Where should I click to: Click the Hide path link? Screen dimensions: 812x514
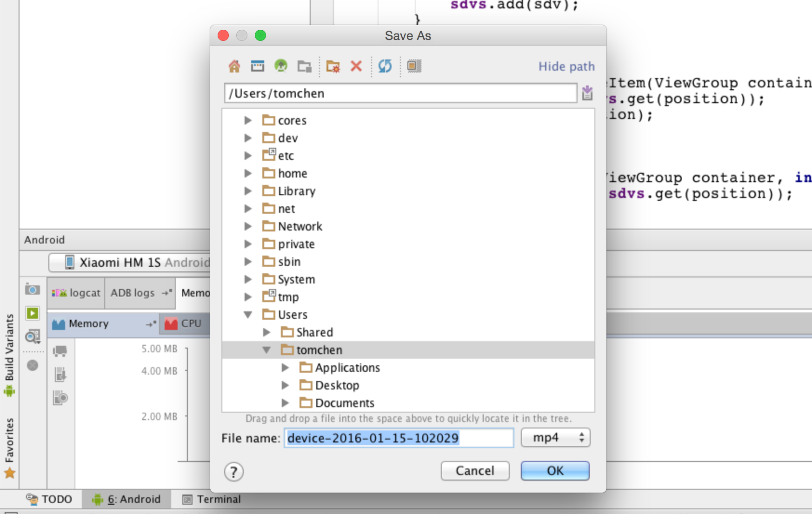(566, 66)
